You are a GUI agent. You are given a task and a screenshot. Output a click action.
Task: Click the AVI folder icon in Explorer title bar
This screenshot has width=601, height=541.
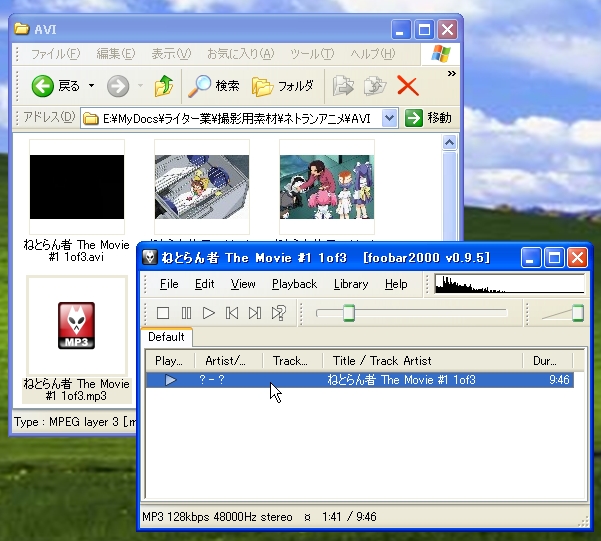click(22, 29)
